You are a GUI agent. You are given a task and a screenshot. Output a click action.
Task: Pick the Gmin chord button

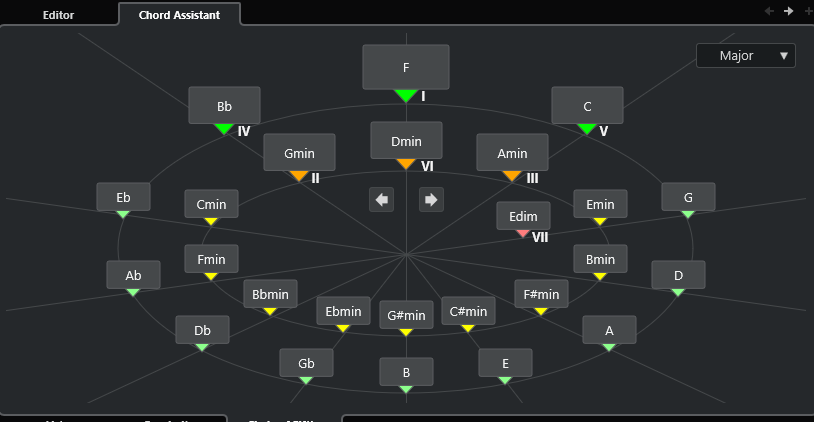299,153
